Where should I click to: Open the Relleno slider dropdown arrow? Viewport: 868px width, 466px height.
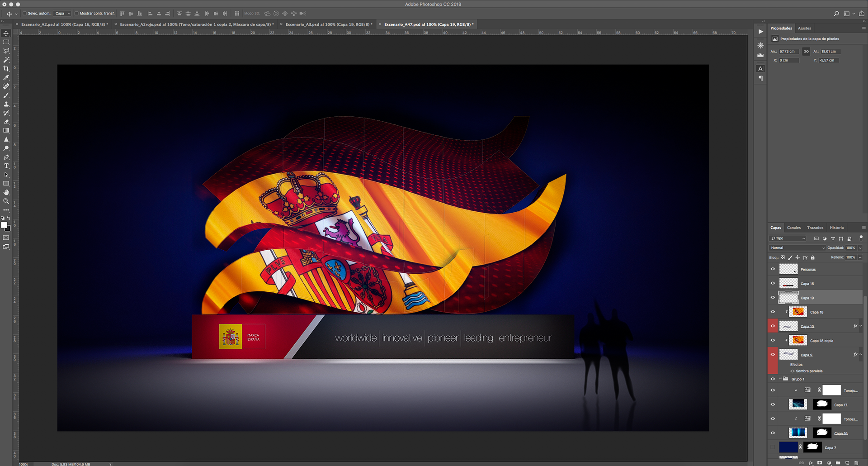(x=860, y=257)
